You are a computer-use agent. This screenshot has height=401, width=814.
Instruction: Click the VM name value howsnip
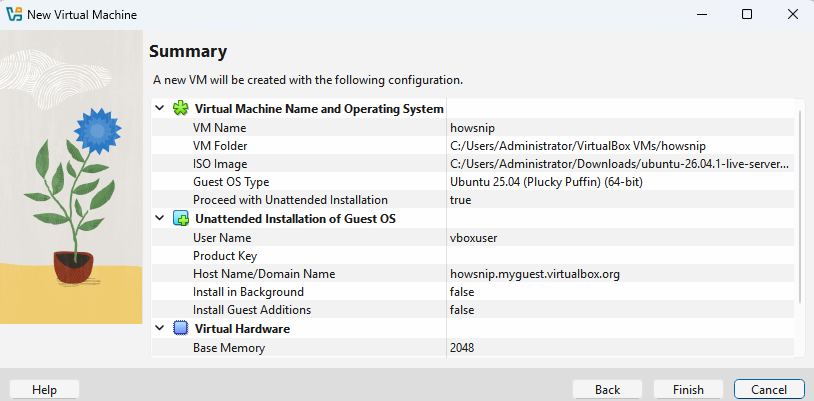[472, 128]
